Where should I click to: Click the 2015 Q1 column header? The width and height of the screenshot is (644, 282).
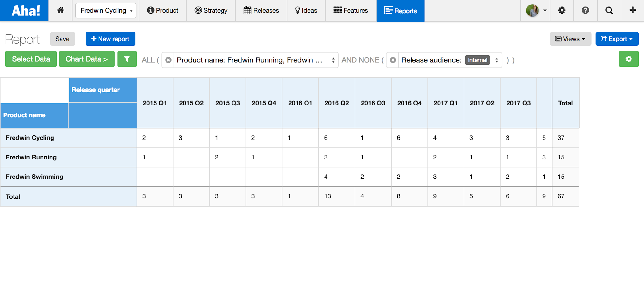point(155,103)
